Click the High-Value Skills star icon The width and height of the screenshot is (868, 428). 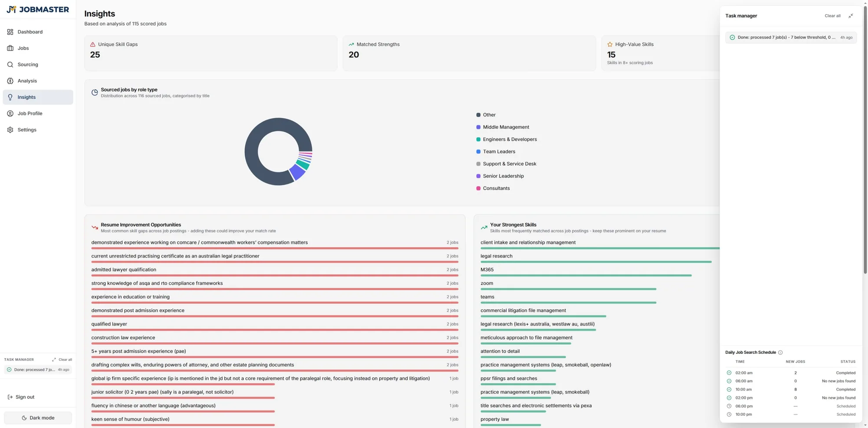tap(610, 44)
